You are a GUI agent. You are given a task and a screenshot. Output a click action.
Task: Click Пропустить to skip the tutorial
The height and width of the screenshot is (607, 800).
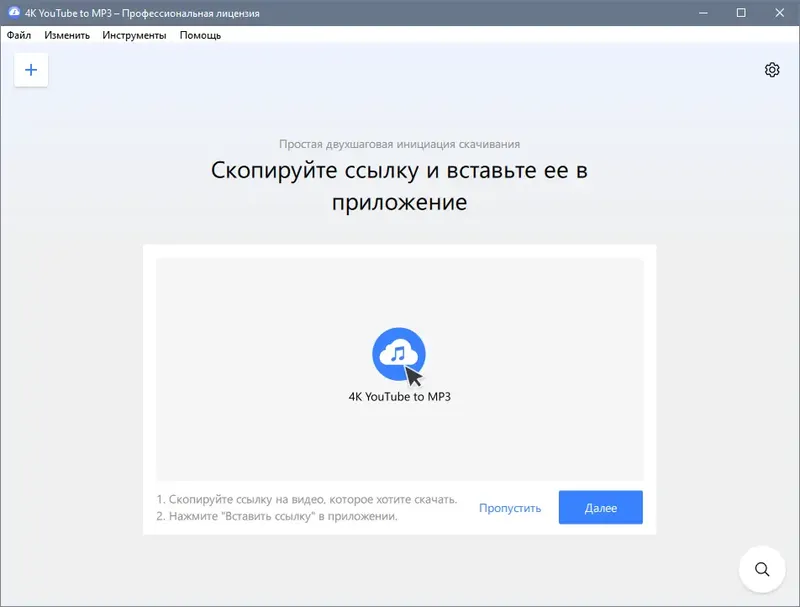(x=509, y=507)
